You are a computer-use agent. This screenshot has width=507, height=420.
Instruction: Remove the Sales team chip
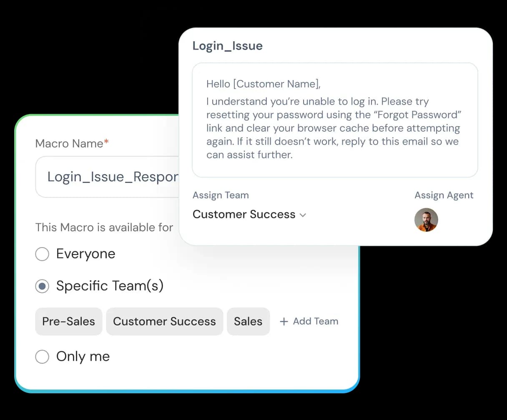tap(248, 321)
